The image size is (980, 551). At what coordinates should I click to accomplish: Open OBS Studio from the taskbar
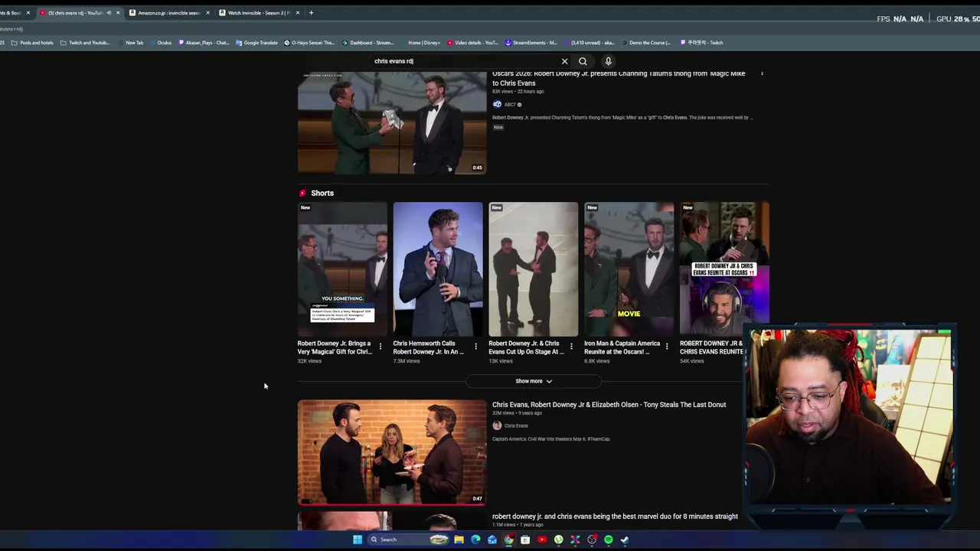[592, 540]
